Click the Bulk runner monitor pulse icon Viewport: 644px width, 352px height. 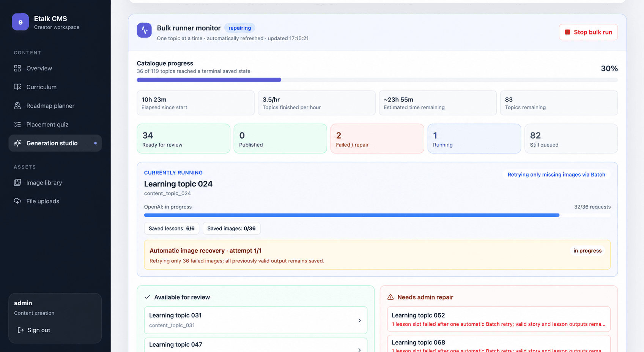(x=144, y=30)
